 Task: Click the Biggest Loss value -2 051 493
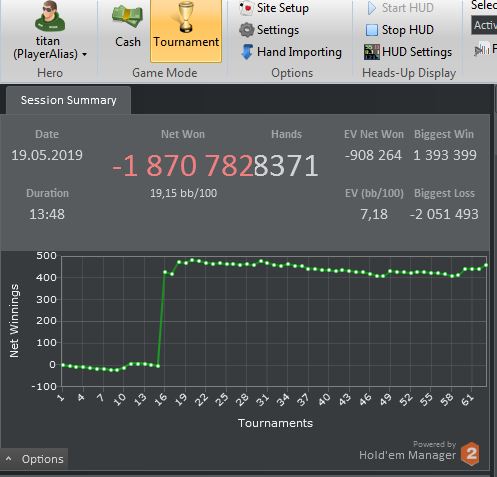444,214
